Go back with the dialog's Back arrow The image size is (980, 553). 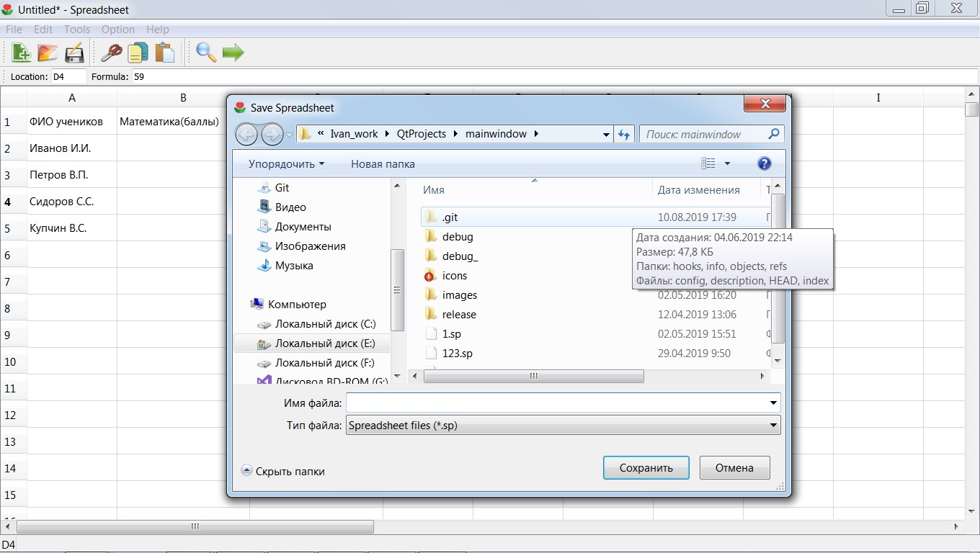pos(246,134)
